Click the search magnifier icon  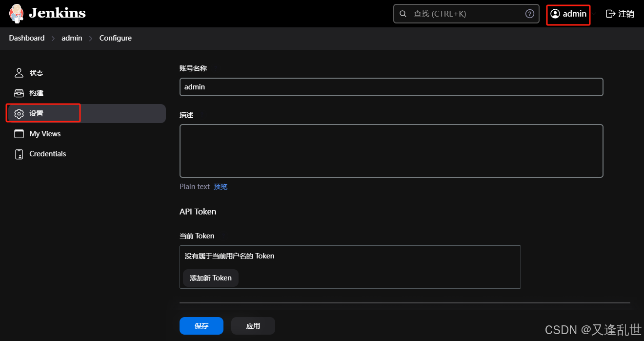(x=403, y=14)
